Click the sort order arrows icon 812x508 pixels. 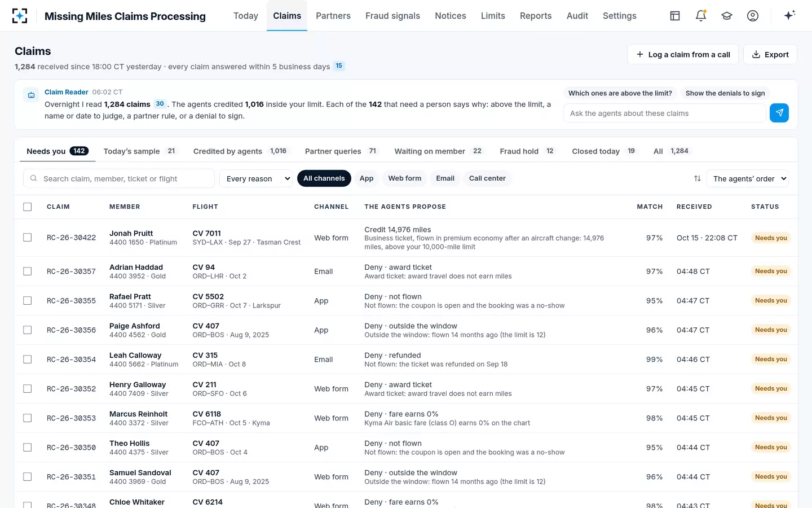698,178
